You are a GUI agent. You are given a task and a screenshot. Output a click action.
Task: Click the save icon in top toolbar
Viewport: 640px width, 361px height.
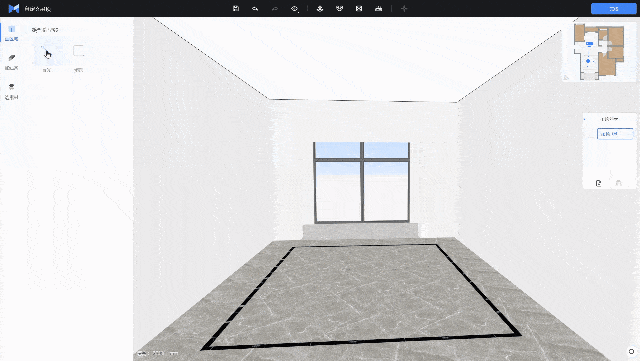pos(236,8)
